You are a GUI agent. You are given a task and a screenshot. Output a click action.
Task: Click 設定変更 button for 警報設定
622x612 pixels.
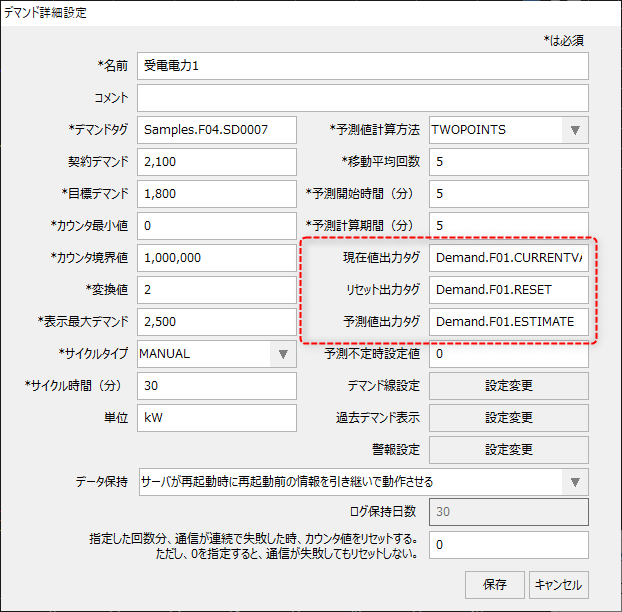(509, 450)
